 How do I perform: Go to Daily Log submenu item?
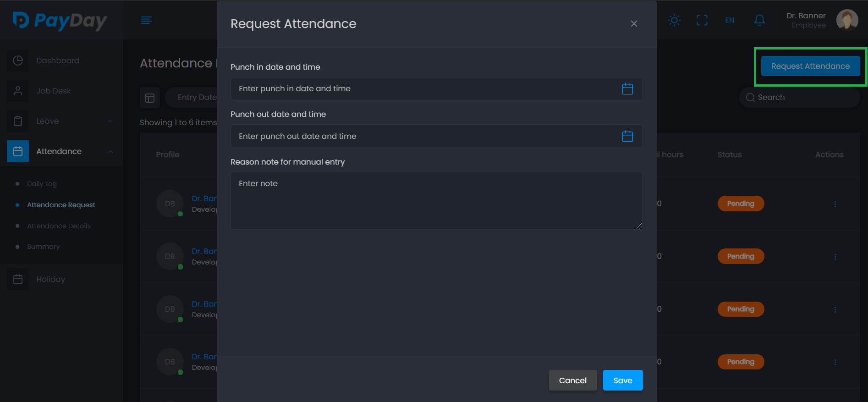coord(42,184)
